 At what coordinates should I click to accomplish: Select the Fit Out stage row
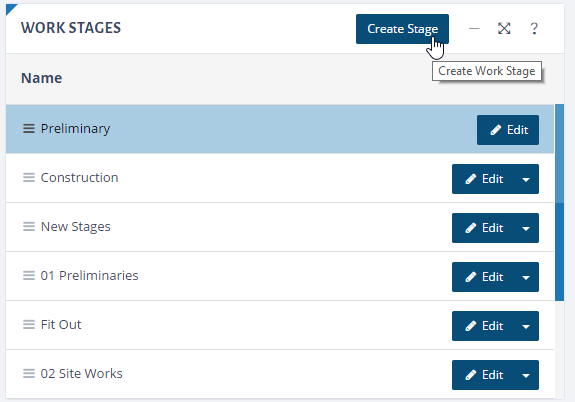(x=280, y=325)
